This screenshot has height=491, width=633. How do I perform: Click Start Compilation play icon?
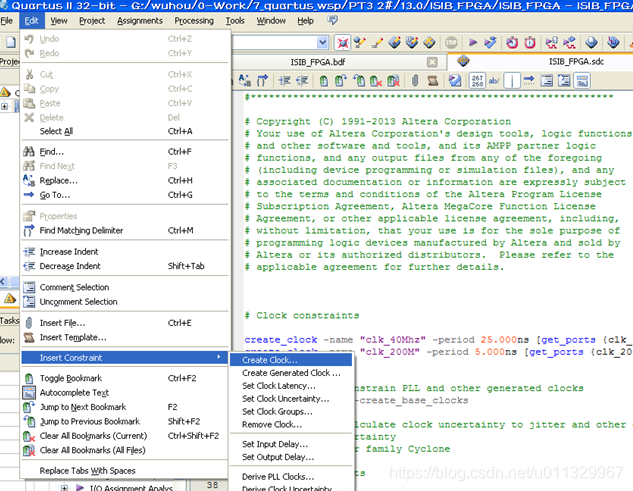tap(473, 42)
